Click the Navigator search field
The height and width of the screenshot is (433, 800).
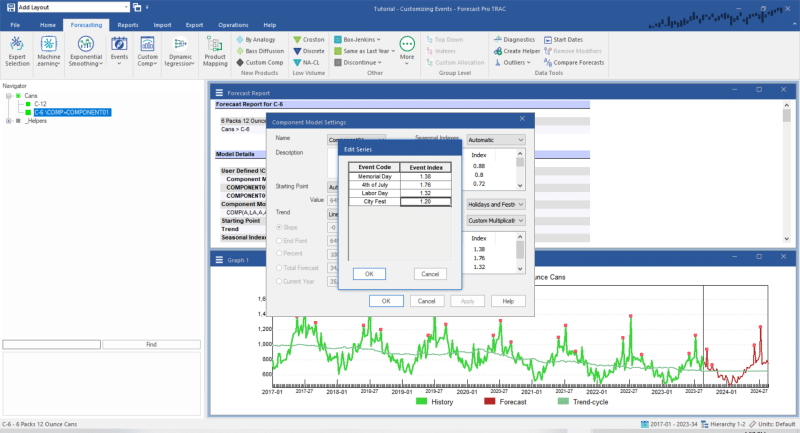point(52,344)
